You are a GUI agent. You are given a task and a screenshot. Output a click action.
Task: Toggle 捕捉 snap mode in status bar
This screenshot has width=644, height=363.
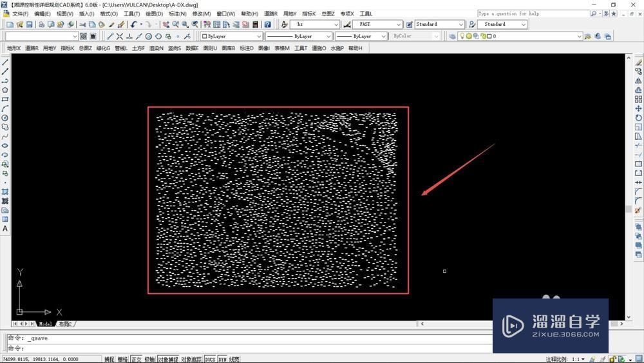click(x=109, y=359)
